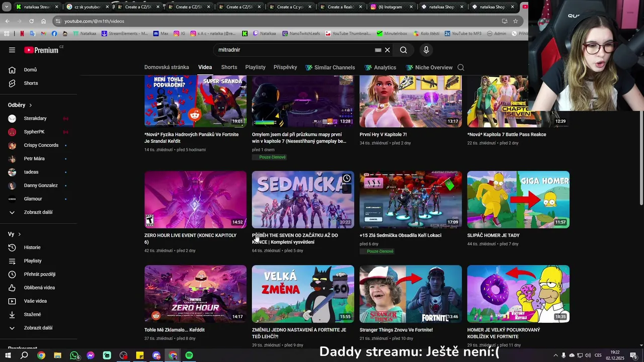Open Přehrát později in the sidebar

click(x=38, y=274)
